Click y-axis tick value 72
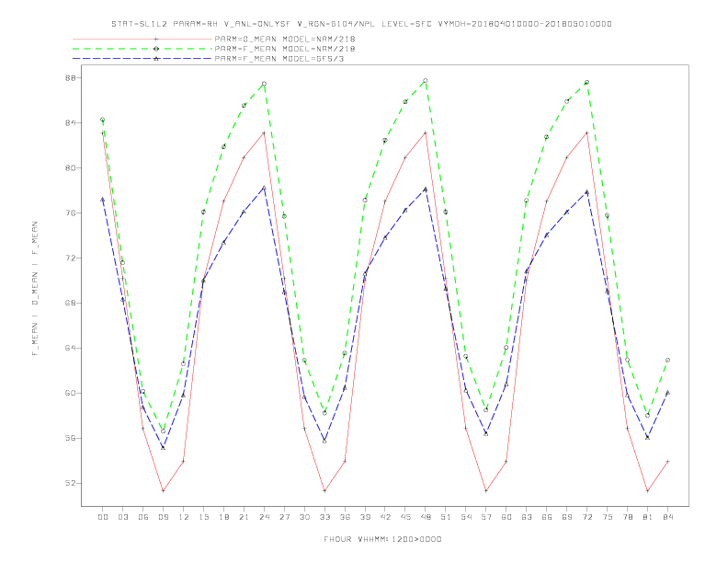The height and width of the screenshot is (563, 728). point(70,258)
